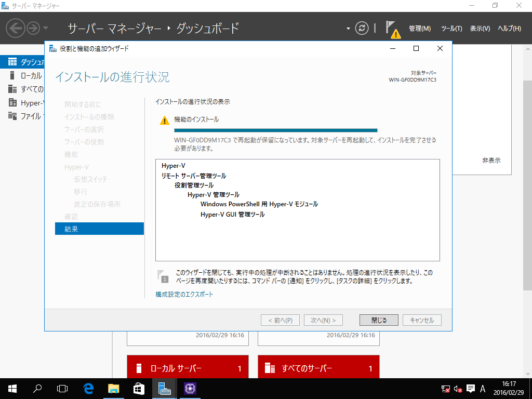This screenshot has height=399, width=532.
Task: Launch Microsoft Edge from taskbar
Action: click(x=88, y=389)
